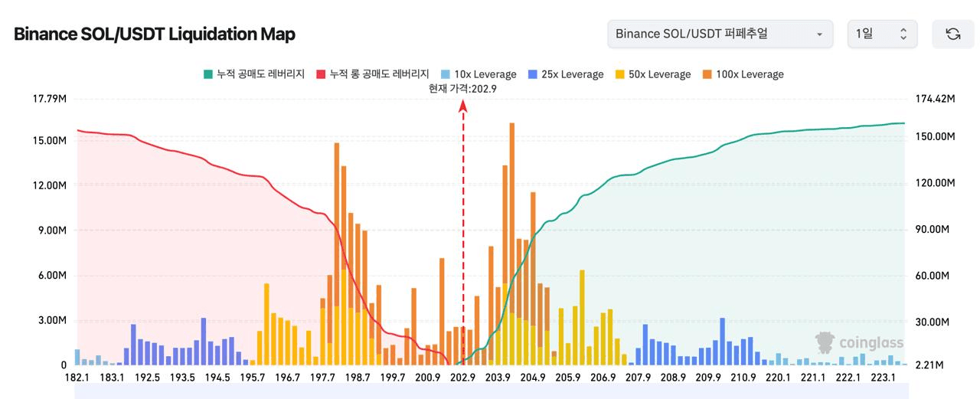Click the 199.7 x-axis price label
Viewport: 980px width, 399px height.
click(x=393, y=378)
